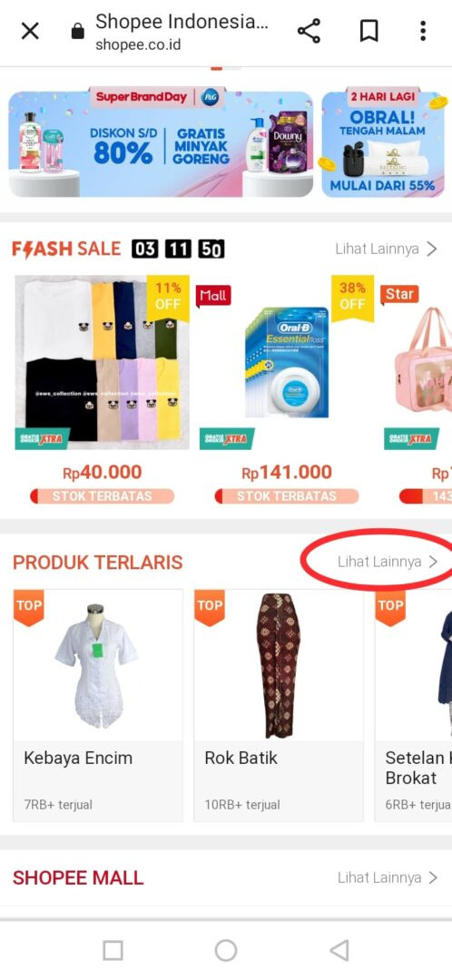This screenshot has height=980, width=452.
Task: Expand Produk Terlaris via Lihat Lainnya
Action: 388,562
